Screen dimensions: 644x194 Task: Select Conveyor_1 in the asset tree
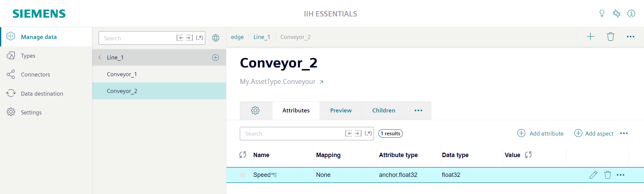click(159, 74)
